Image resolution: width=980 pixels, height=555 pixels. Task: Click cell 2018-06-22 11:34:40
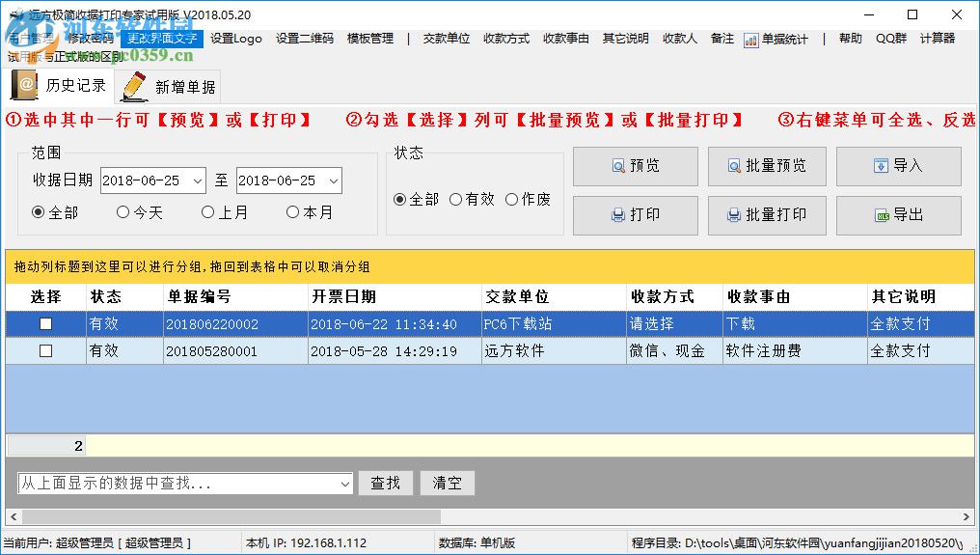(x=395, y=324)
